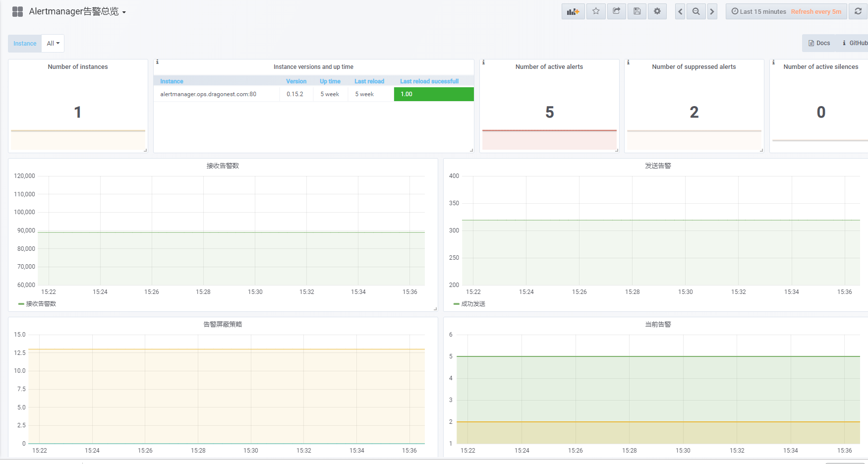Sort table by the Version column header
The height and width of the screenshot is (464, 868).
296,81
